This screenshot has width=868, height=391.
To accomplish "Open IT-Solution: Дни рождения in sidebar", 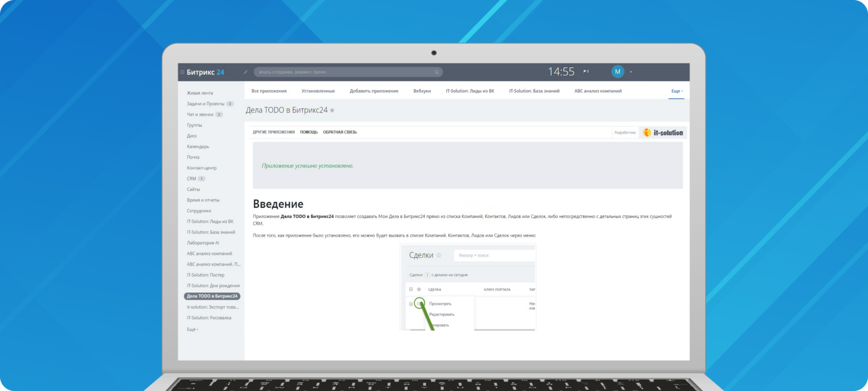I will pos(213,286).
